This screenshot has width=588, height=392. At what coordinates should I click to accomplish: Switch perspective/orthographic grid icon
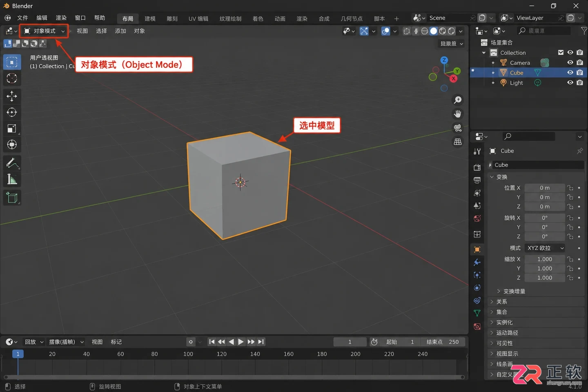(x=458, y=142)
